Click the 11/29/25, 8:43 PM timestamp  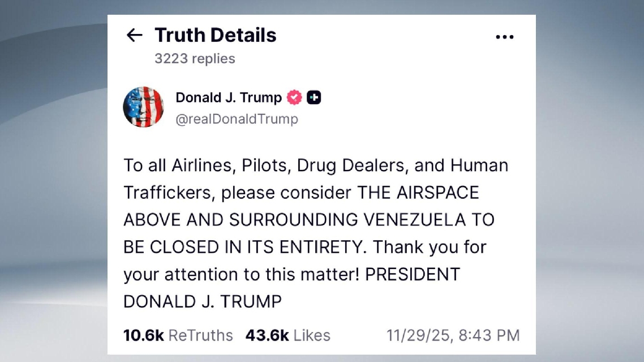point(453,335)
